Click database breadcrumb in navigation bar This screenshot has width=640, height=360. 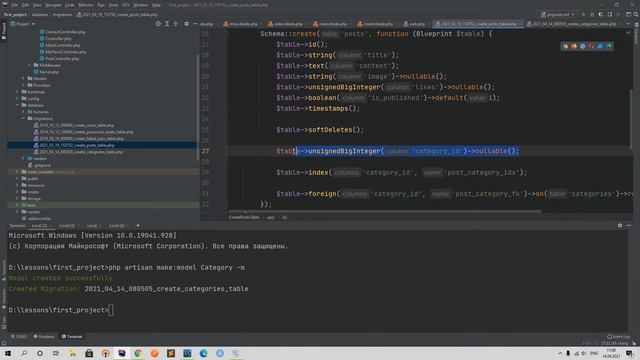coord(40,14)
